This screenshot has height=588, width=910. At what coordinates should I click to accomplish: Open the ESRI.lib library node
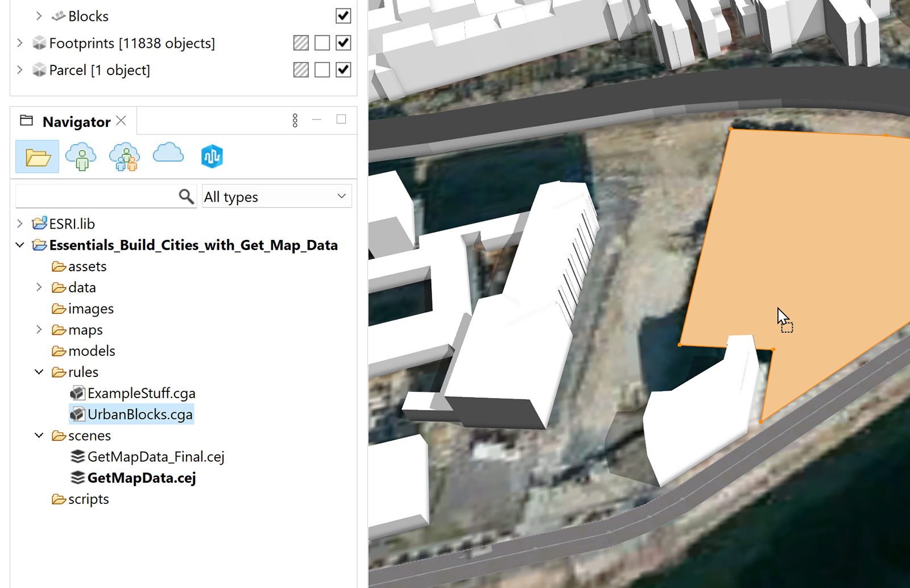pos(20,223)
